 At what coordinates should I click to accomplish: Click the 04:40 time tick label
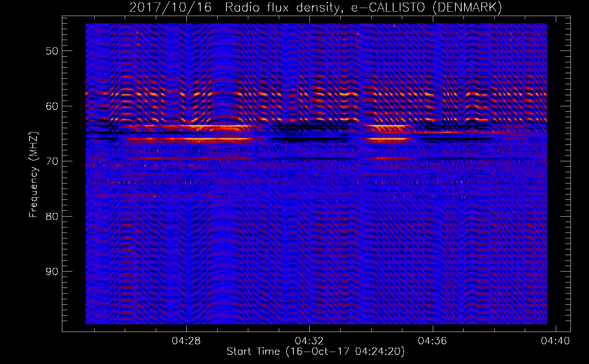[x=556, y=341]
